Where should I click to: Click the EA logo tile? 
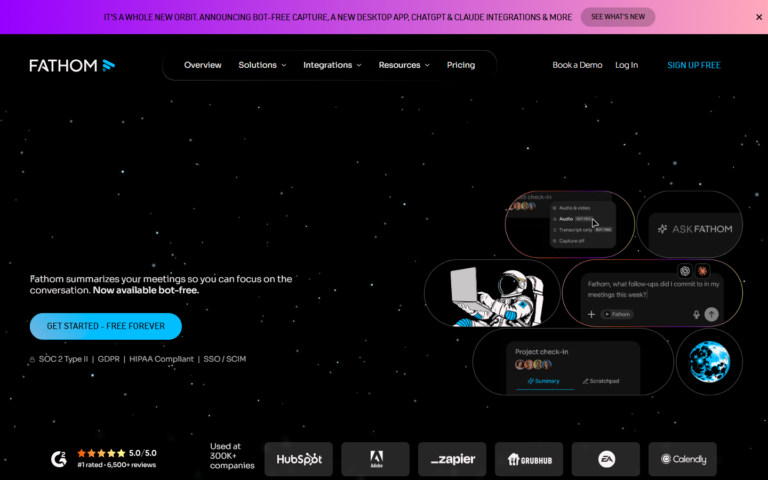click(x=606, y=459)
